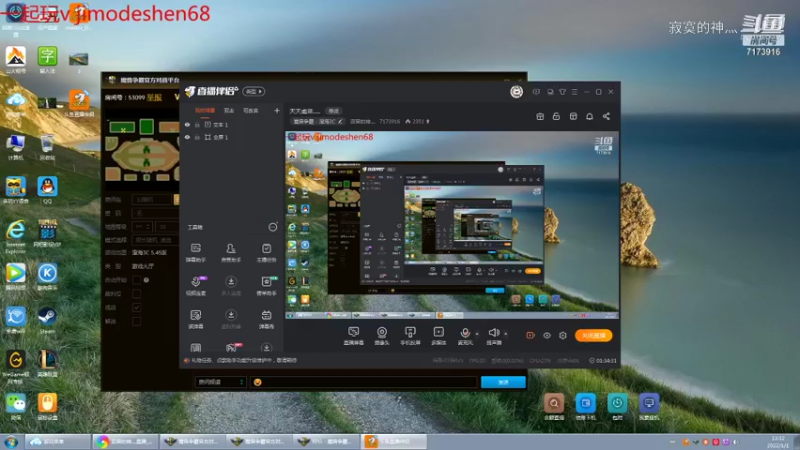
Task: Expand toolbox options circle icon
Action: 273,227
